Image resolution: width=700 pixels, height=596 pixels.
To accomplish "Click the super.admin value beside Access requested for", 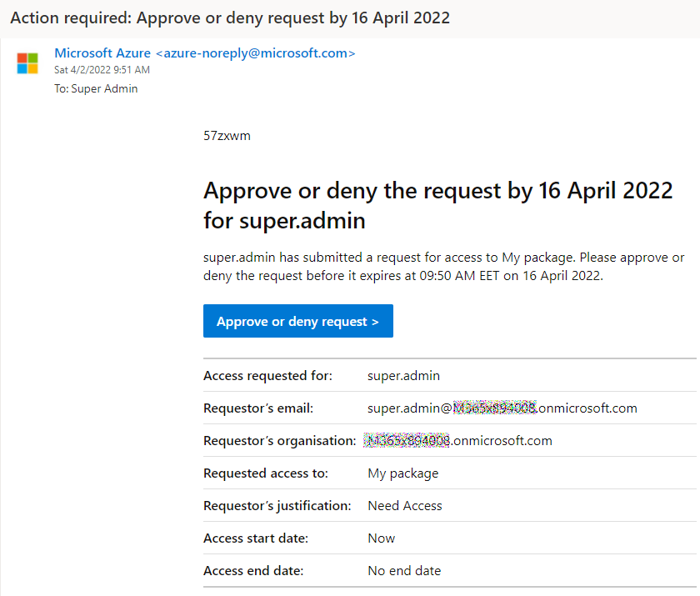I will pos(403,376).
